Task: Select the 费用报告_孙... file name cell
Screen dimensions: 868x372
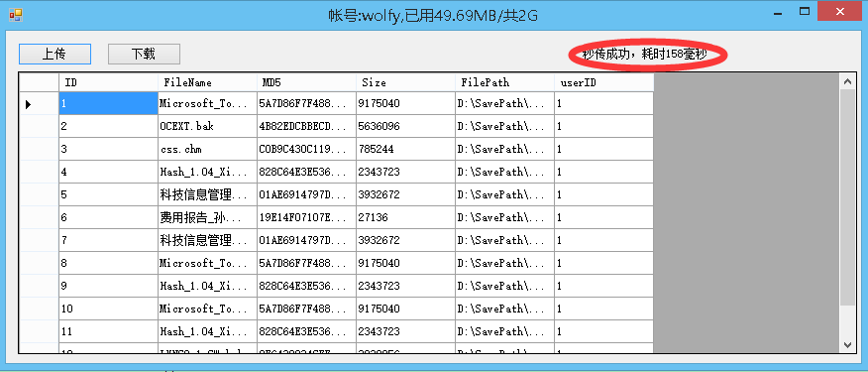Action: click(x=208, y=217)
